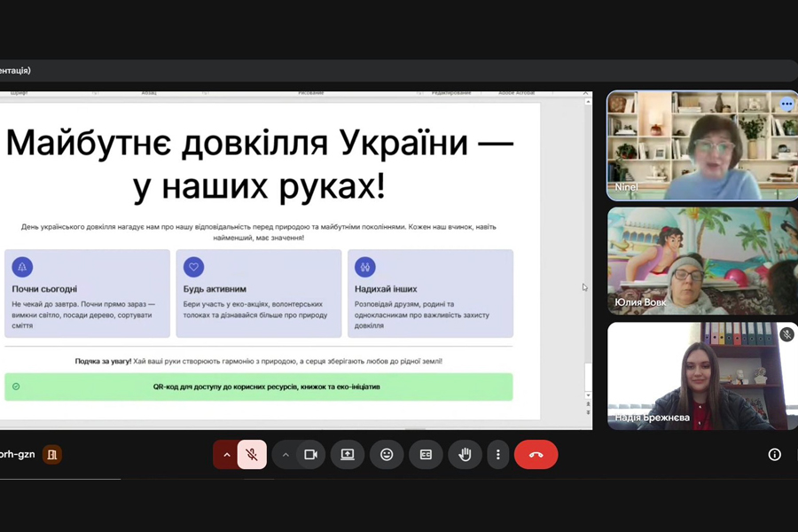Raise your hand in the meeting
This screenshot has width=798, height=532.
coord(465,455)
